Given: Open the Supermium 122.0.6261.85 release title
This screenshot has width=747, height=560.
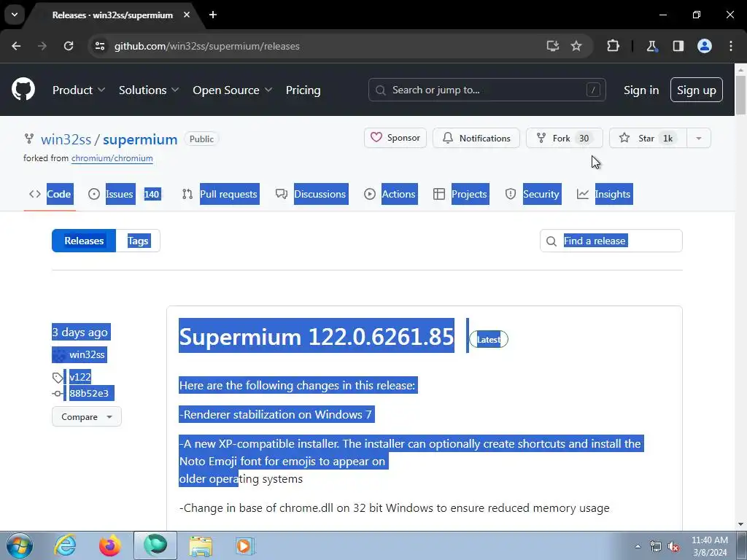Looking at the screenshot, I should point(317,336).
